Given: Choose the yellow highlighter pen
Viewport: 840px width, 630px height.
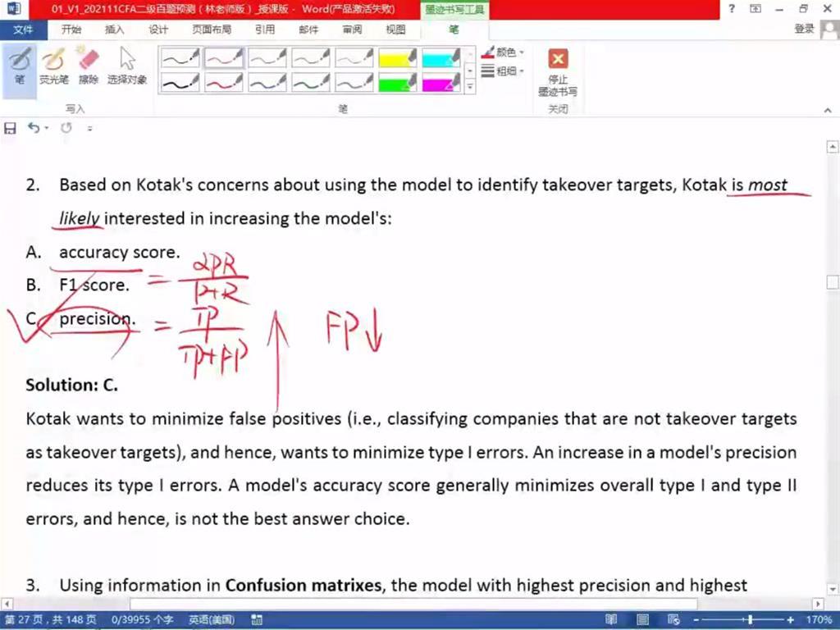Looking at the screenshot, I should coord(398,58).
